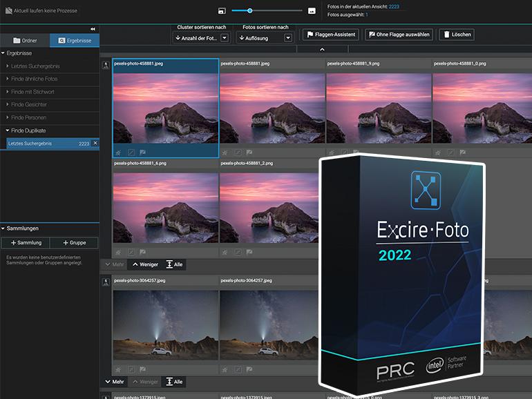Collapse the left sidebar with double-arrow icon

tap(93, 29)
